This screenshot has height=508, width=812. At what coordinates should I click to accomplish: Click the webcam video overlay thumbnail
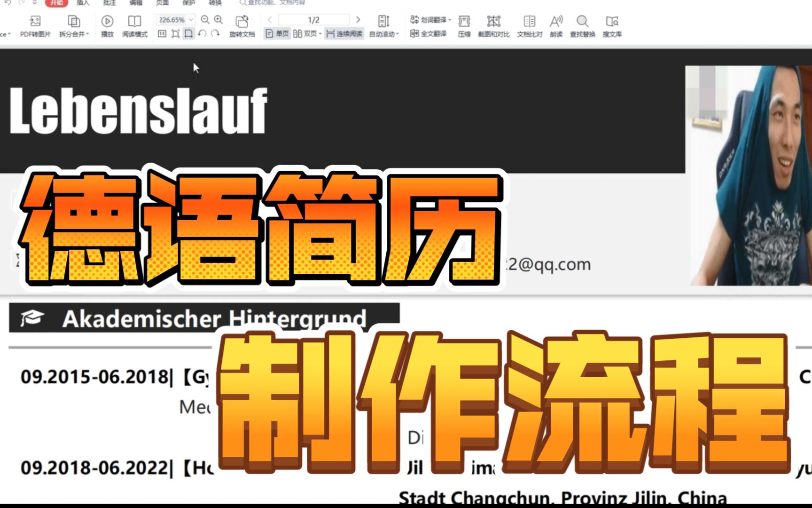point(749,175)
